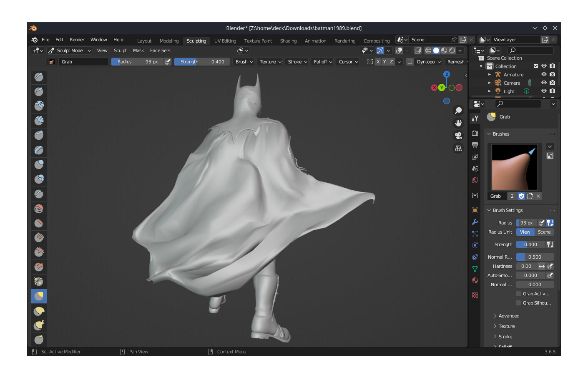Toggle radius pressure sensitivity in header
Screen dimensions: 588x388
click(x=167, y=62)
